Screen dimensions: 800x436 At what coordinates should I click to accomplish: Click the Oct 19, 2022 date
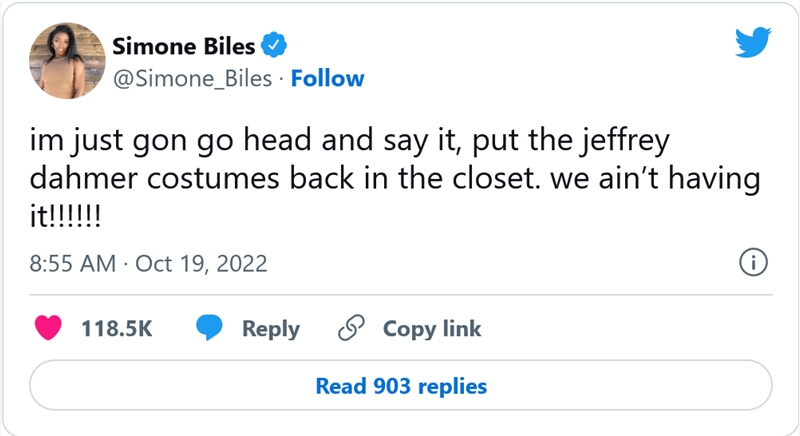click(201, 264)
